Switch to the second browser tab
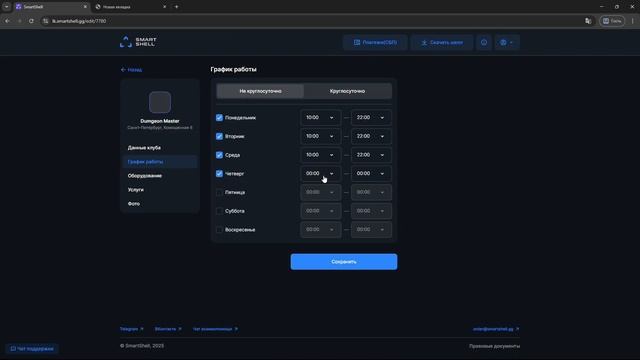 [x=131, y=7]
